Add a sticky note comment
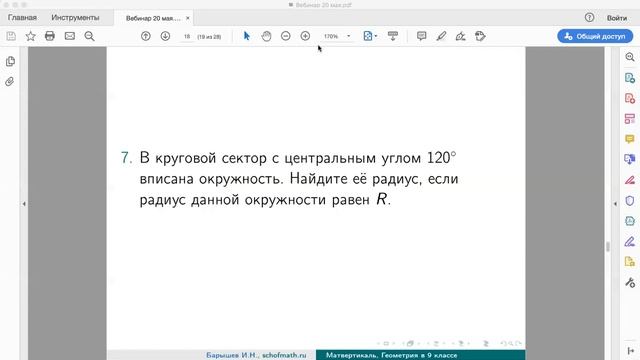The width and height of the screenshot is (640, 360). (x=422, y=36)
